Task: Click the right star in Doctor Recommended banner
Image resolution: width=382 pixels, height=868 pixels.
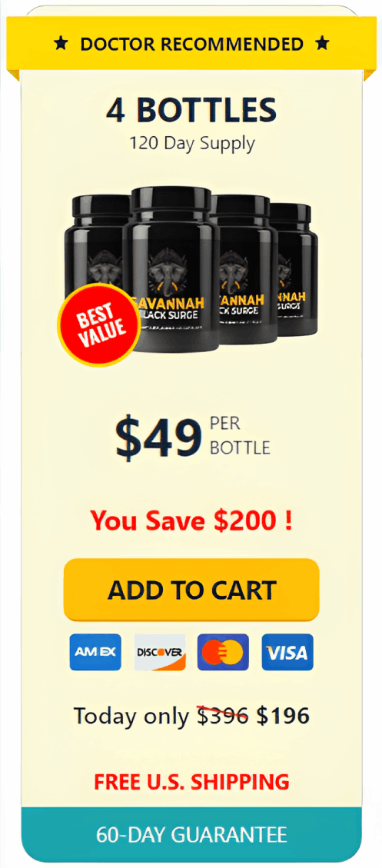Action: click(321, 44)
